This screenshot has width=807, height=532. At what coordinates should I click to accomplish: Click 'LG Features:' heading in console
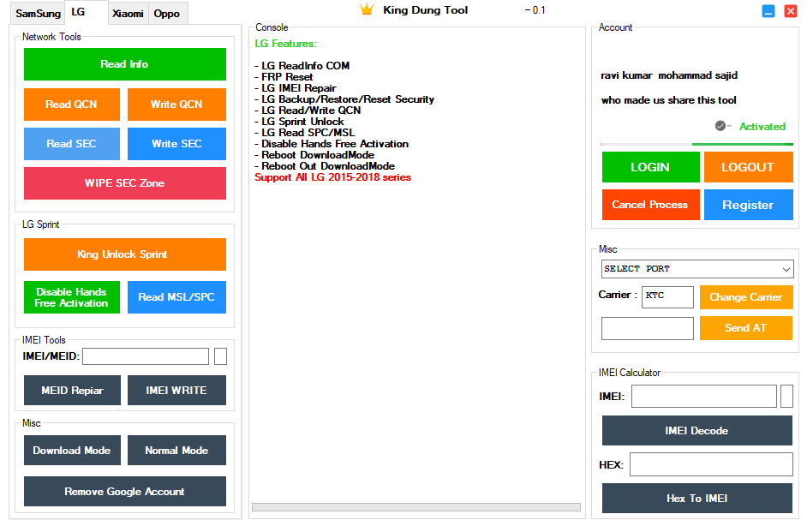coord(286,44)
